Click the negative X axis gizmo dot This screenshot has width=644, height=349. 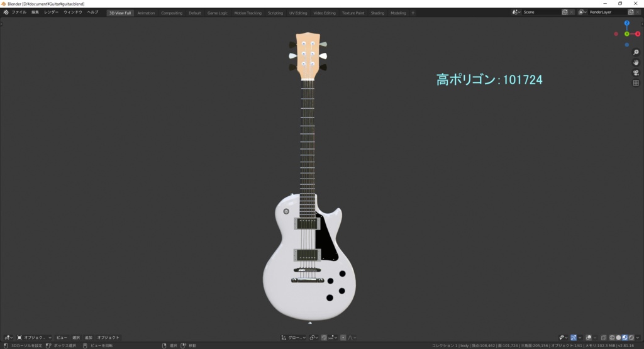click(616, 34)
